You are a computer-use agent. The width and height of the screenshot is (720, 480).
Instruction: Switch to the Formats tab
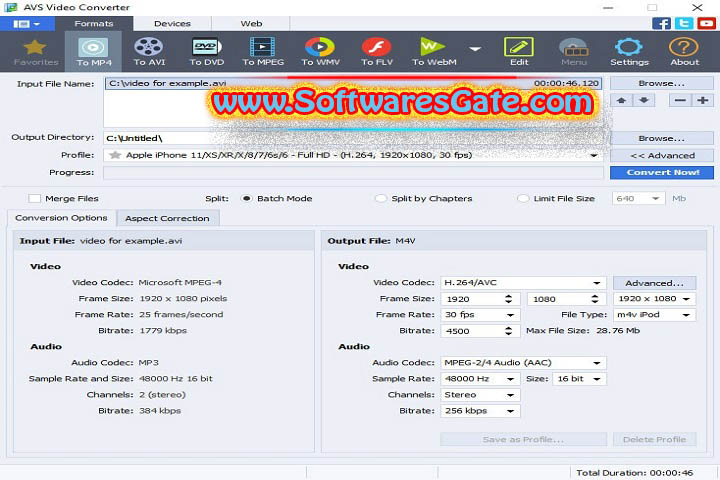pos(94,24)
